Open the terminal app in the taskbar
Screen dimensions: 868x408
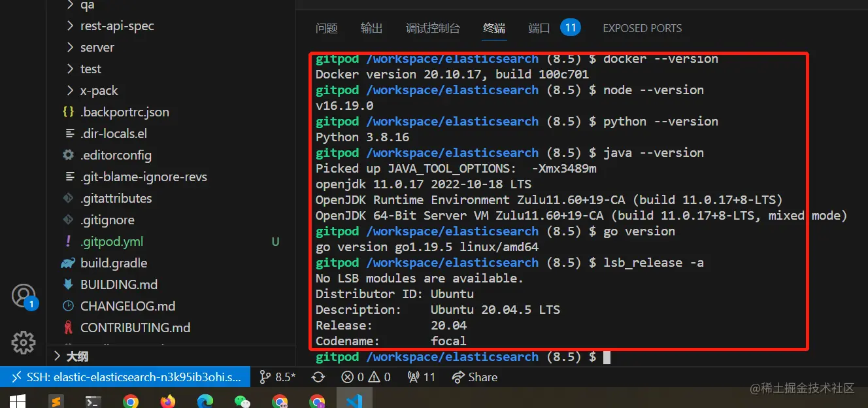coord(93,401)
